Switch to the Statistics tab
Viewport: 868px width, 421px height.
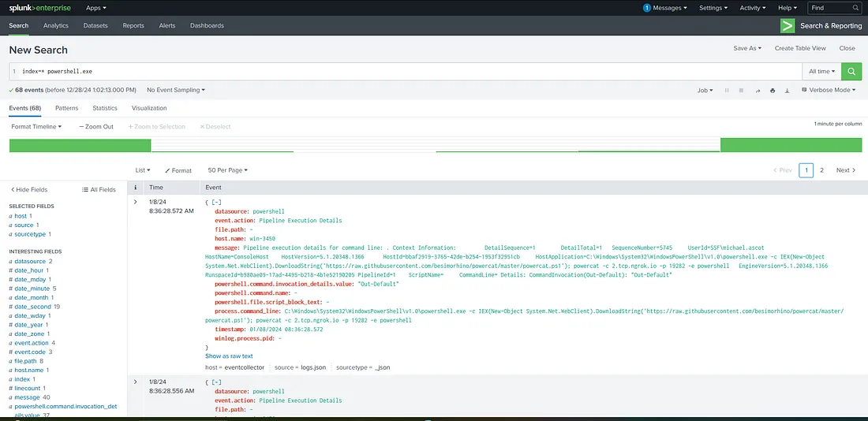[x=105, y=108]
